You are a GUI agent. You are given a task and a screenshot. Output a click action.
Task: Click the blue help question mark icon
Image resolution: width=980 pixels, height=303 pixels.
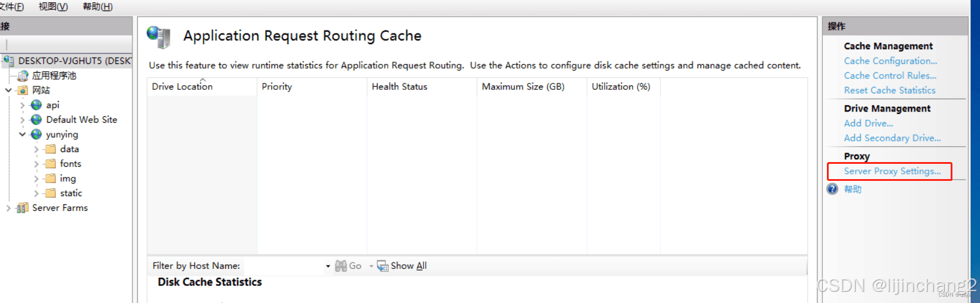tap(832, 189)
